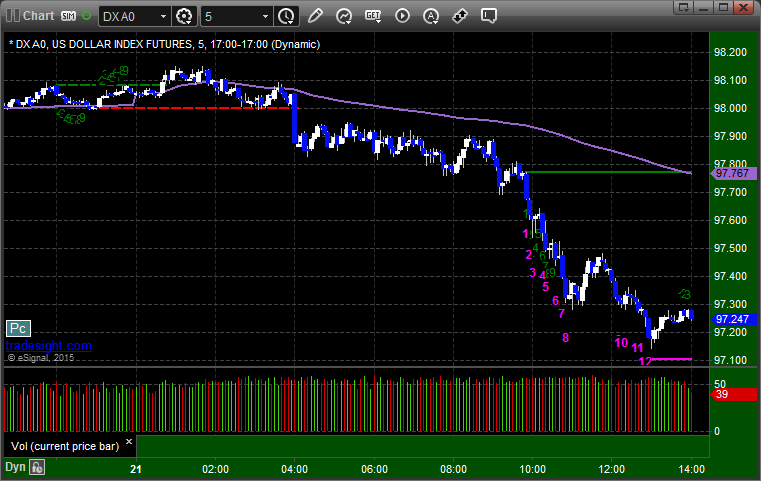The image size is (761, 481).
Task: Close the Vol study tab with X
Action: click(x=129, y=441)
